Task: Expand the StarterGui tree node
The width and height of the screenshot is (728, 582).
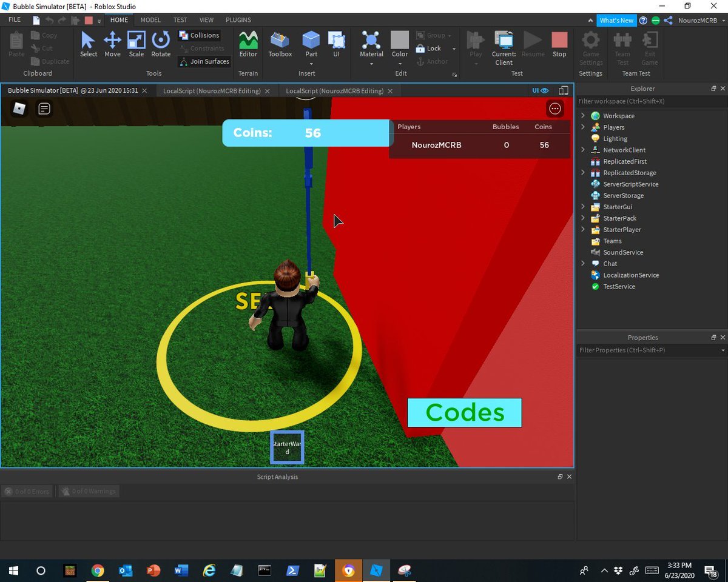Action: point(583,207)
